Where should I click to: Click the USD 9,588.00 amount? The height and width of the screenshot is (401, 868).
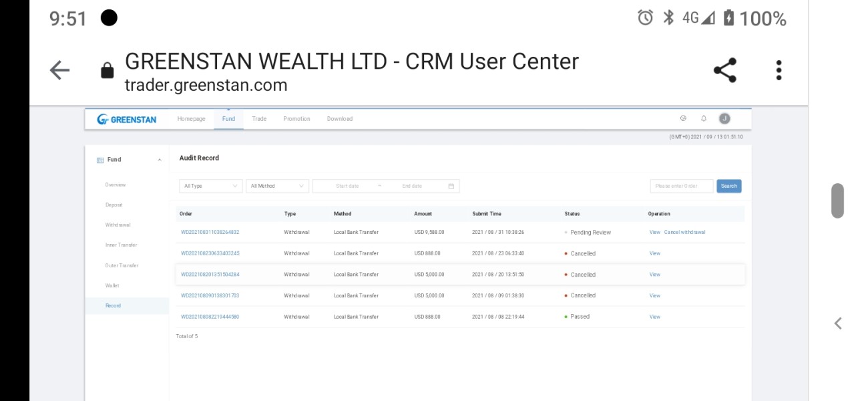click(429, 233)
